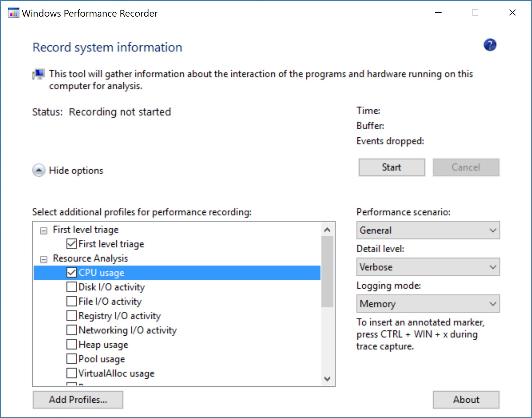Viewport: 532px width, 418px height.
Task: Enable the File I/O activity profile
Action: pos(72,301)
